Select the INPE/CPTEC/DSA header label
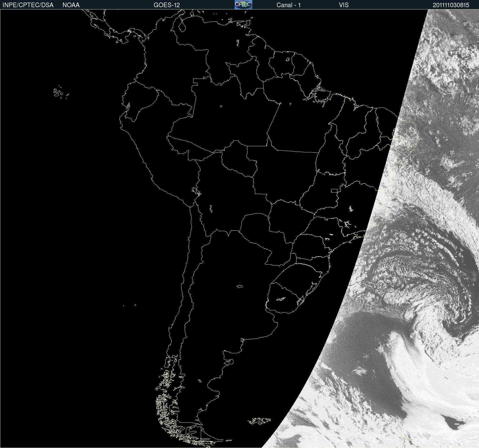Viewport: 479px width, 448px height. click(x=28, y=5)
